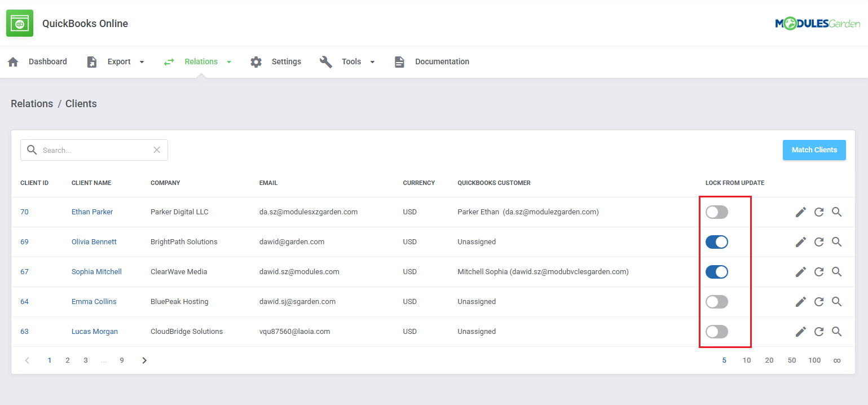Click client ID 70 link
Screen dimensions: 868x405
point(24,212)
